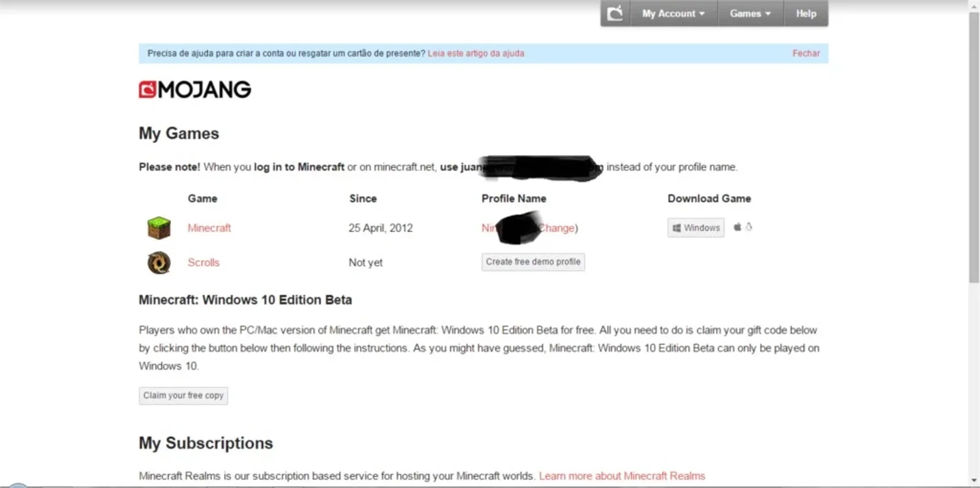Click the Mojang logo icon in top navigation
This screenshot has width=980, height=488.
615,13
